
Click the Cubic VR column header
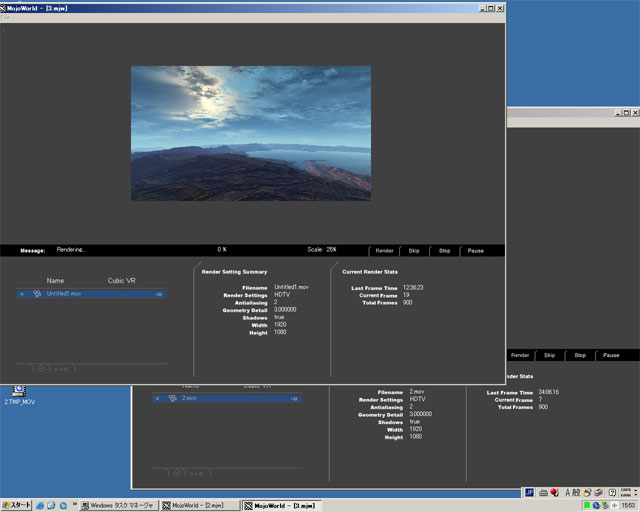[121, 280]
